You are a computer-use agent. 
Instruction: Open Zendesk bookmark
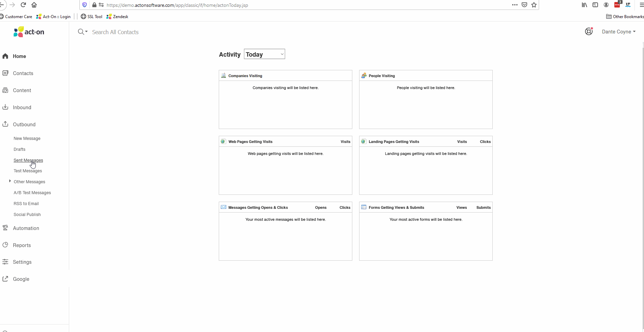tap(117, 16)
